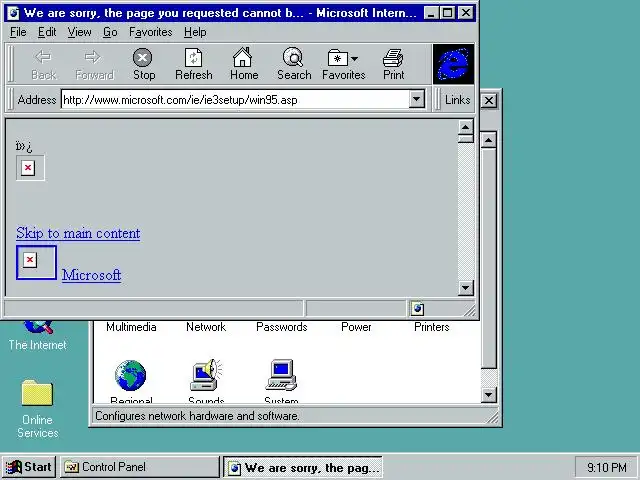Viewport: 640px width, 480px height.
Task: Open the File menu
Action: pyautogui.click(x=18, y=32)
